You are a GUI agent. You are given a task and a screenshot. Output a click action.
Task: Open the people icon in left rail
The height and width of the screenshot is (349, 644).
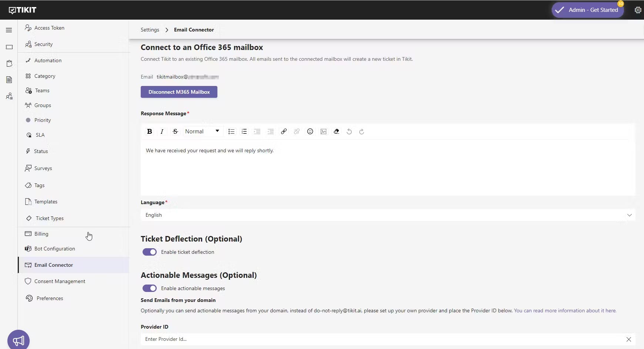pos(9,96)
